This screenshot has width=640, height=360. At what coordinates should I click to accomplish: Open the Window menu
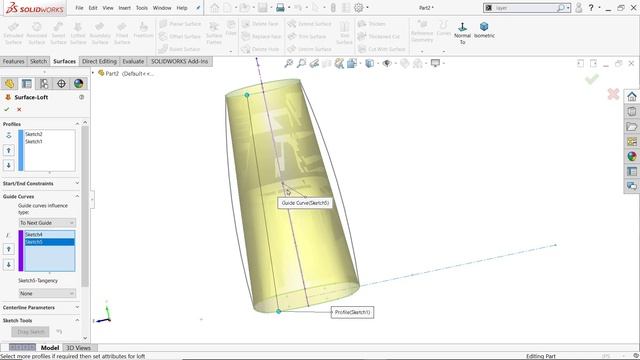pyautogui.click(x=162, y=8)
